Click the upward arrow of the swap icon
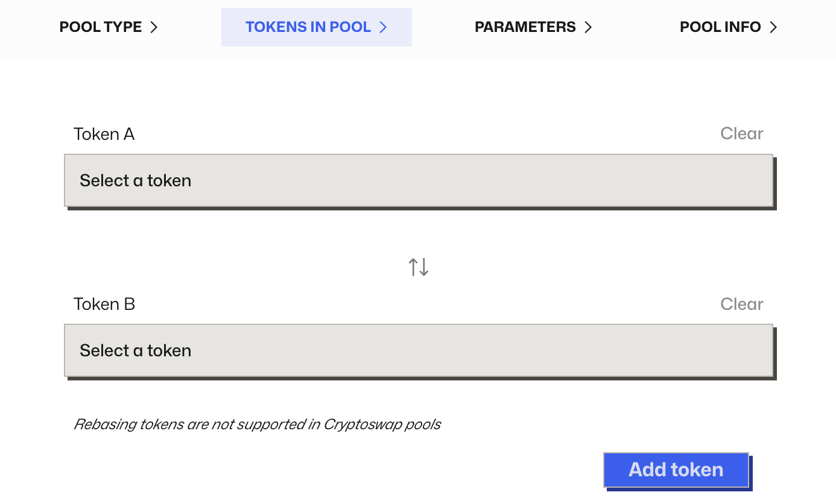 (x=413, y=266)
